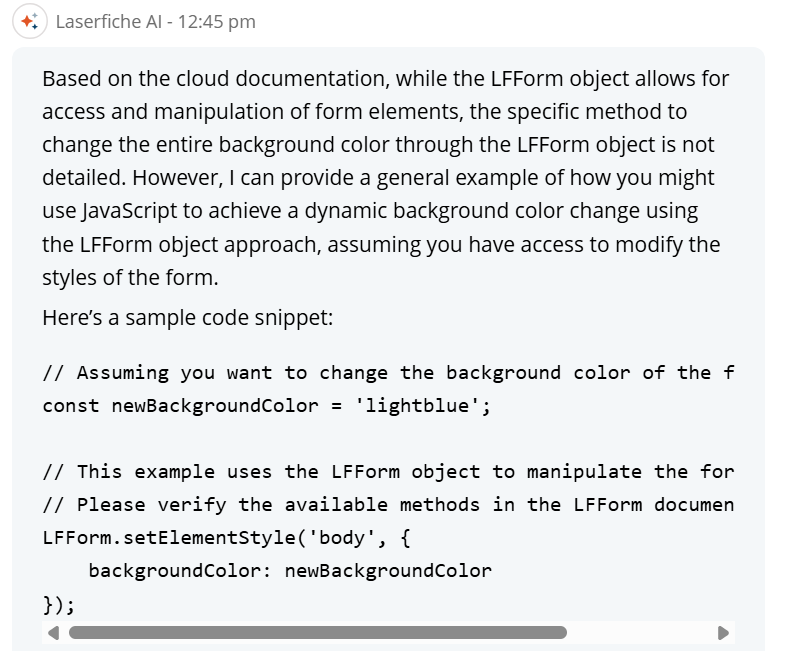Click the closing "});" code line
The image size is (787, 651).
(x=59, y=604)
